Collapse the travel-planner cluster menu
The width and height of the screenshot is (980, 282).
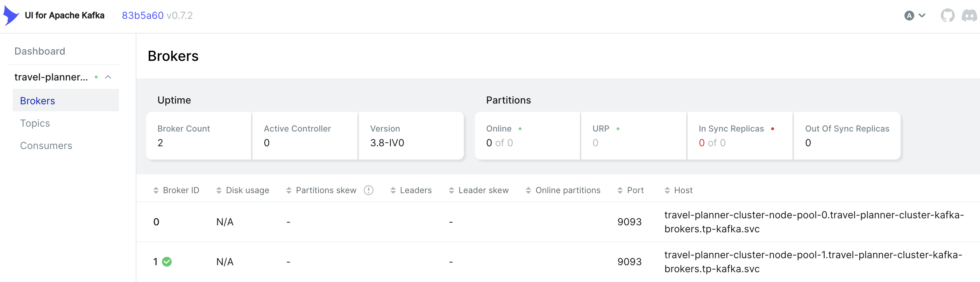(108, 77)
